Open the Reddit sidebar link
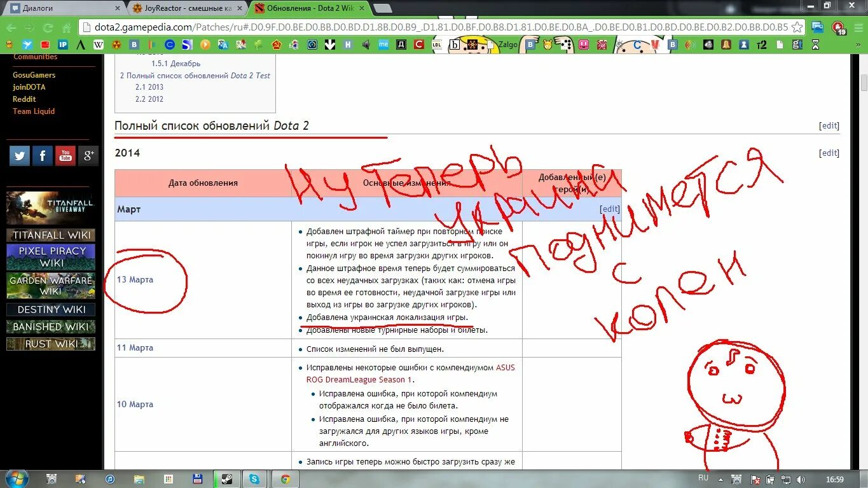This screenshot has width=868, height=488. tap(24, 99)
